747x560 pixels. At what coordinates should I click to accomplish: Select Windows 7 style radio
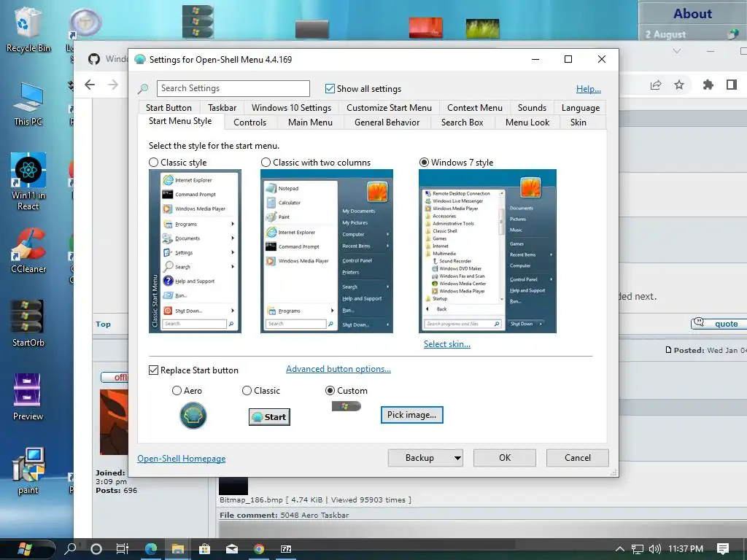424,163
